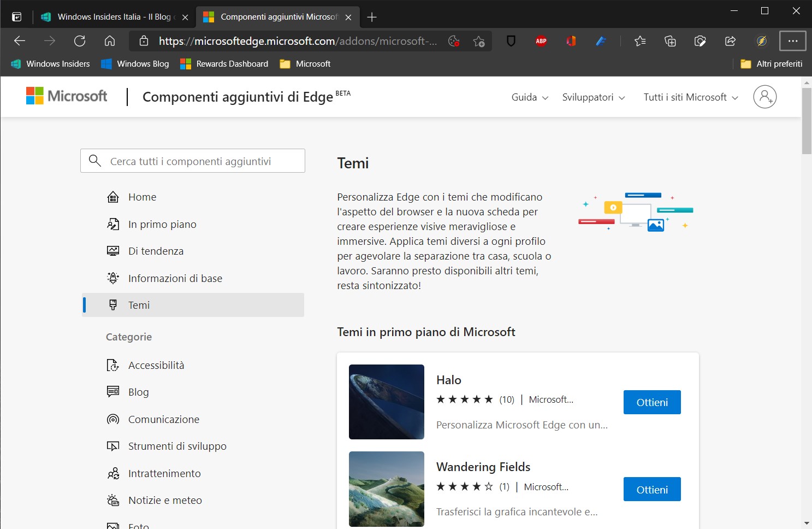Open tracking prevention cookie icon in address bar
Screen dimensions: 812x529
pos(454,41)
